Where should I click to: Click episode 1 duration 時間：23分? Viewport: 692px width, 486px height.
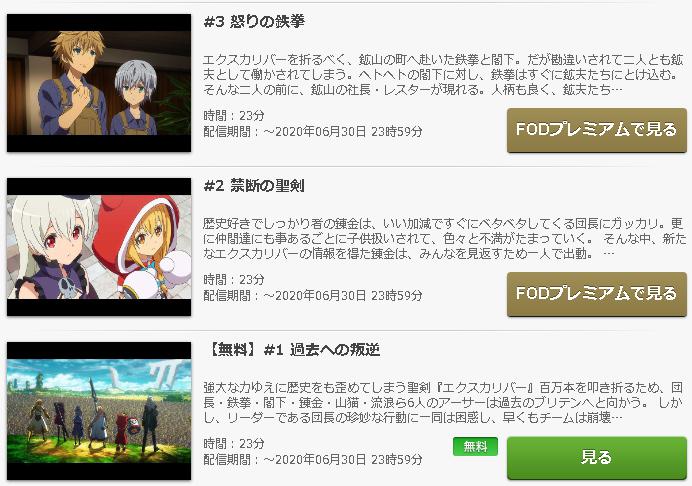234,443
